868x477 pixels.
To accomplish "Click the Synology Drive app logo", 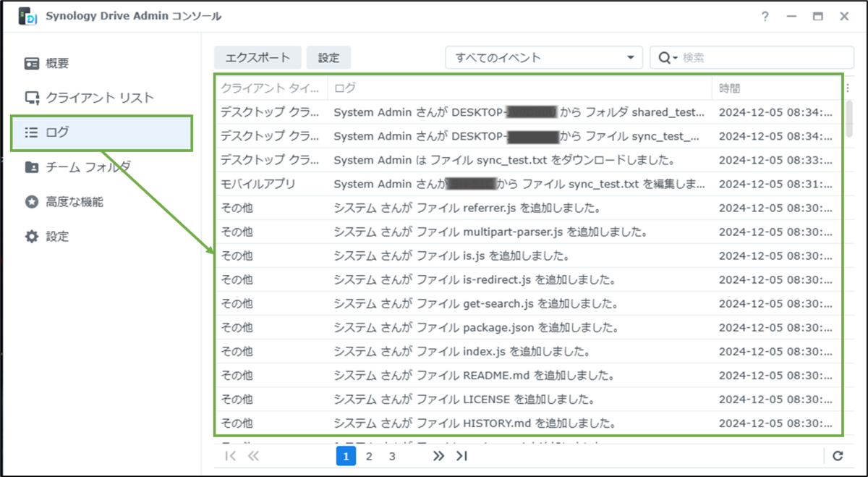I will (x=28, y=16).
